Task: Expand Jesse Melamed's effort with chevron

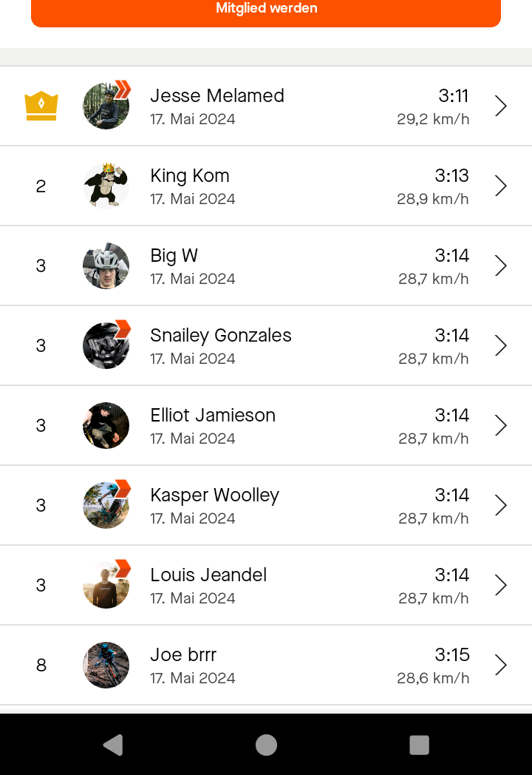Action: [500, 106]
